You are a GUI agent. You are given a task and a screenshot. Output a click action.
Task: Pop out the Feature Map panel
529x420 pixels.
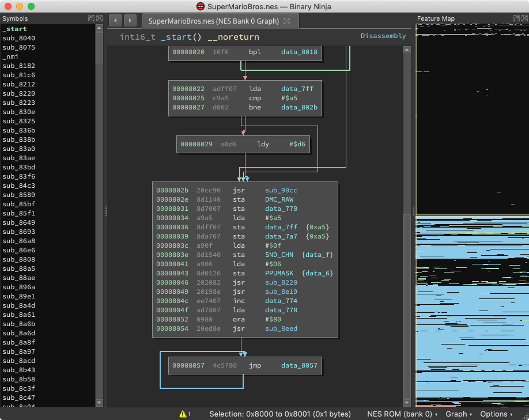click(516, 18)
